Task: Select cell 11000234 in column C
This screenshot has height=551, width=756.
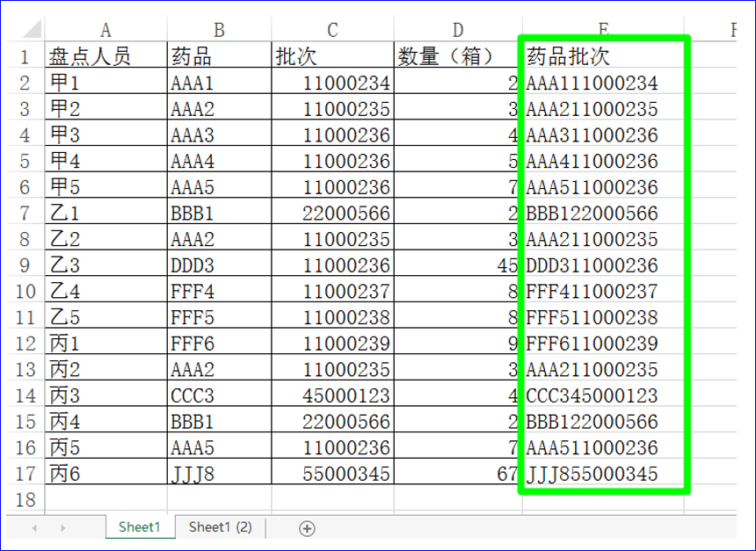Action: 332,83
